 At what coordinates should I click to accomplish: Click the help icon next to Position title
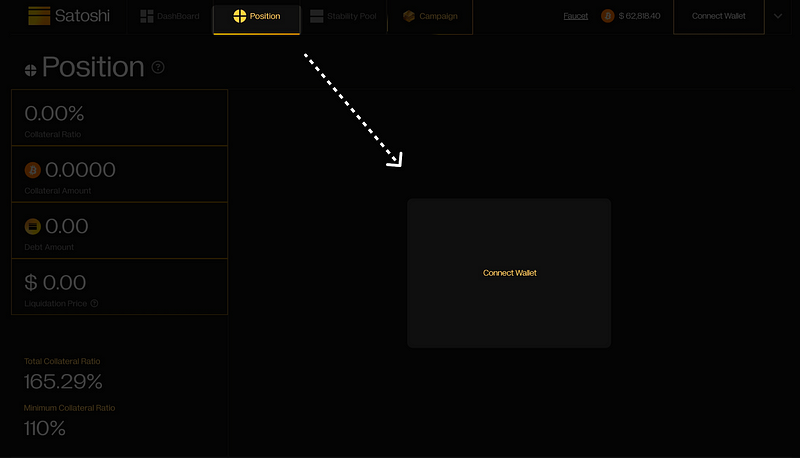click(158, 67)
